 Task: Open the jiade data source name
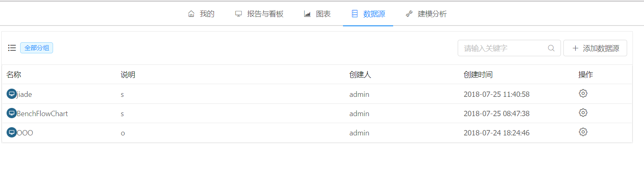coord(24,94)
